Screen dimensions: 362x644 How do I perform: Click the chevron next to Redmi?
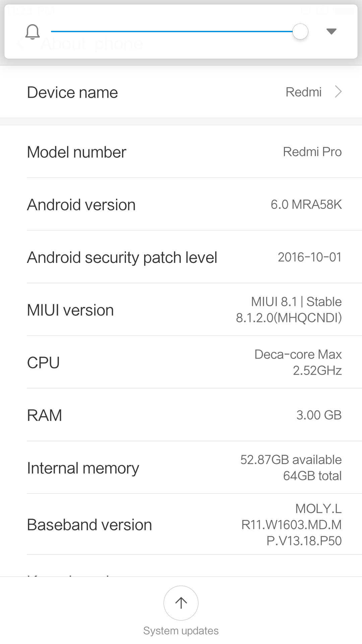coord(339,92)
